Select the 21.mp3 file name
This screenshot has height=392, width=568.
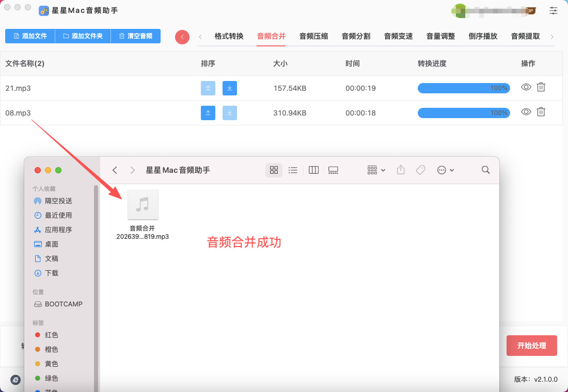pyautogui.click(x=18, y=88)
